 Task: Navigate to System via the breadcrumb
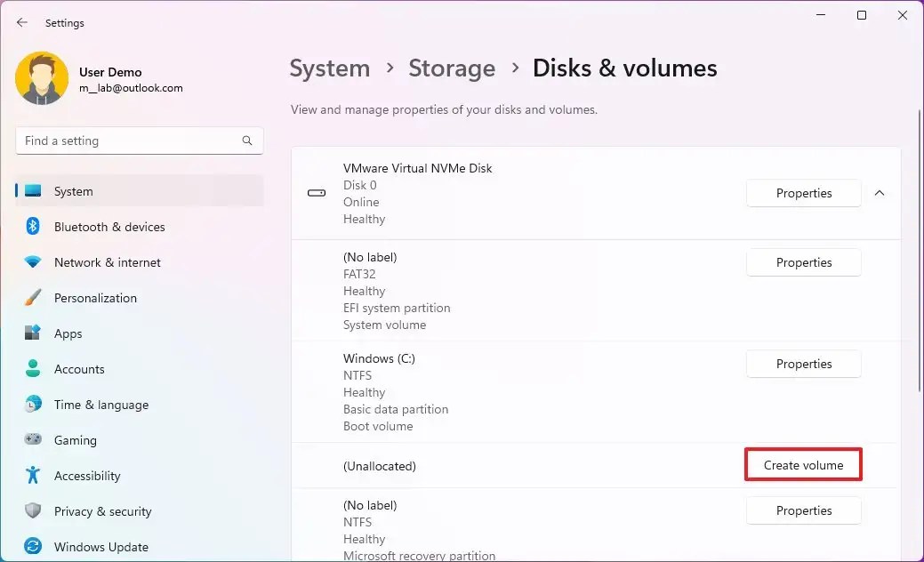click(330, 68)
